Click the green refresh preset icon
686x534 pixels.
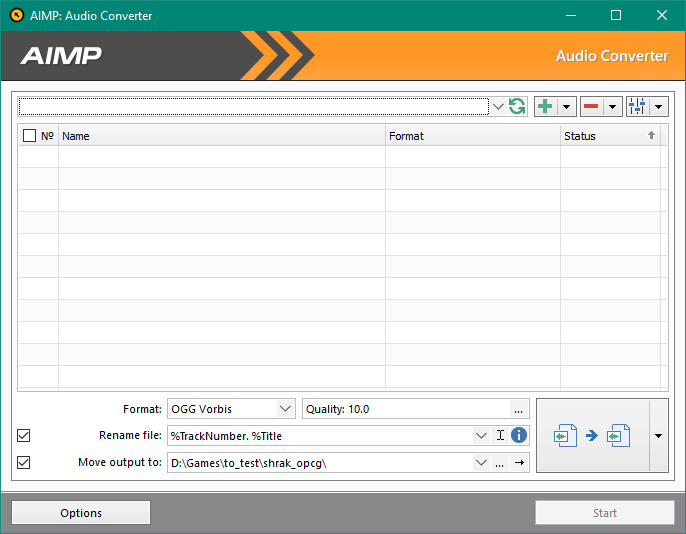pyautogui.click(x=517, y=107)
